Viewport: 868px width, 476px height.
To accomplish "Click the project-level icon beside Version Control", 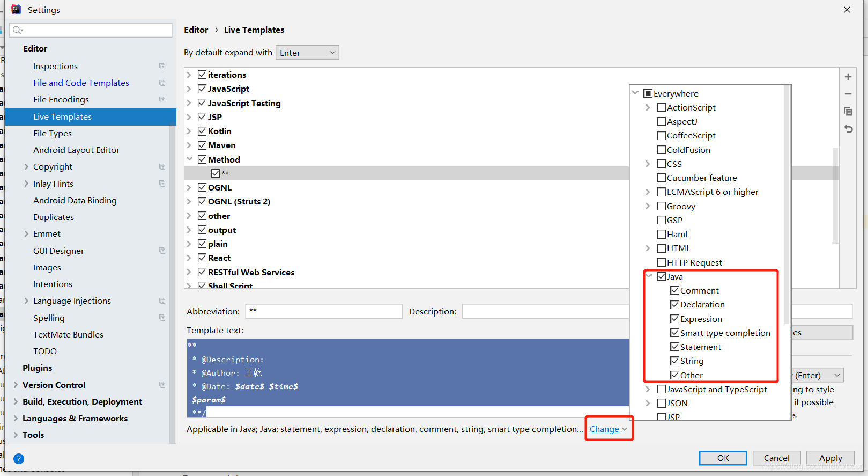I will point(162,385).
